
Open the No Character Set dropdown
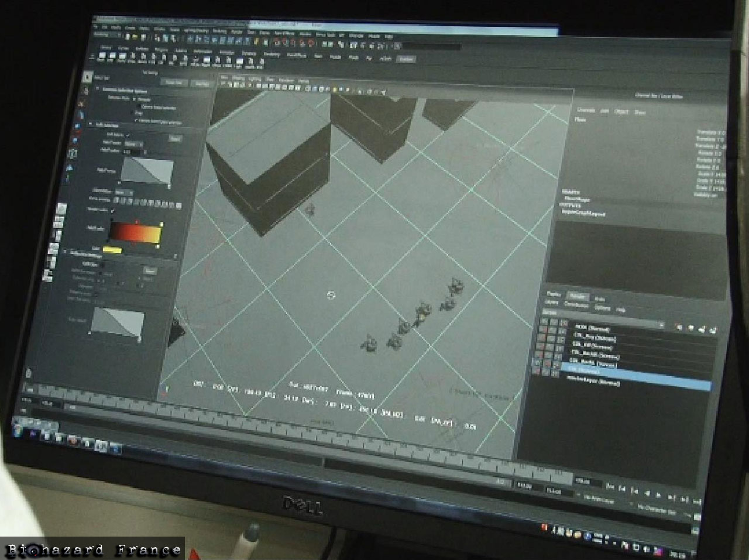click(658, 510)
